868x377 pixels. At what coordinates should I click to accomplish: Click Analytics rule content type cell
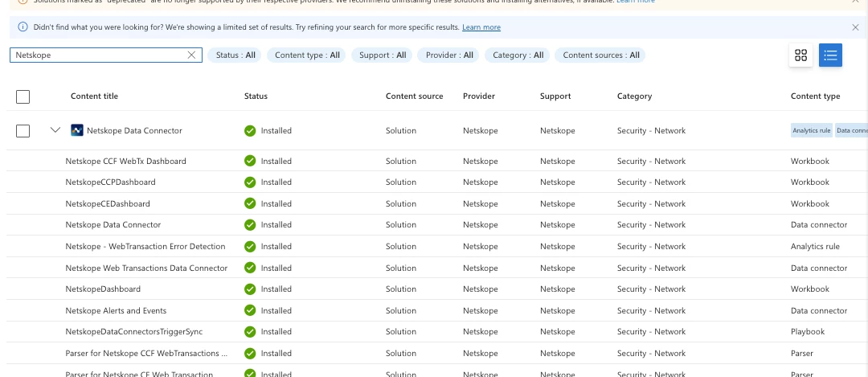click(x=815, y=246)
